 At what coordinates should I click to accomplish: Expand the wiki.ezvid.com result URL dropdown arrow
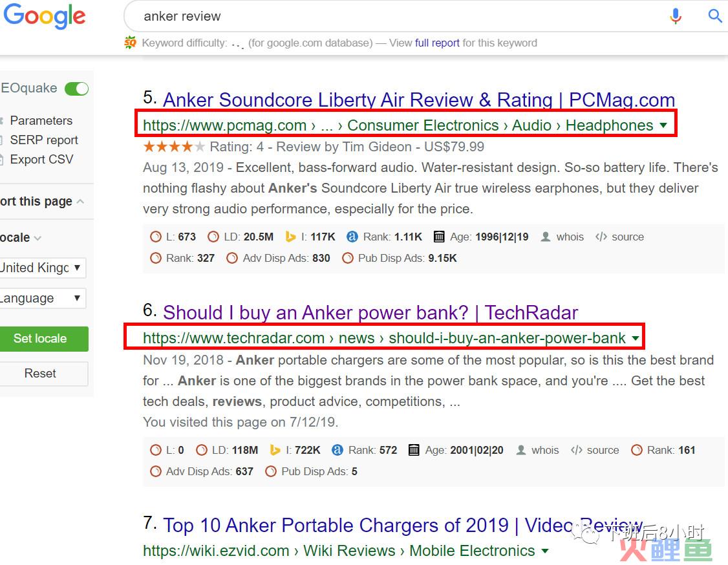coord(545,551)
